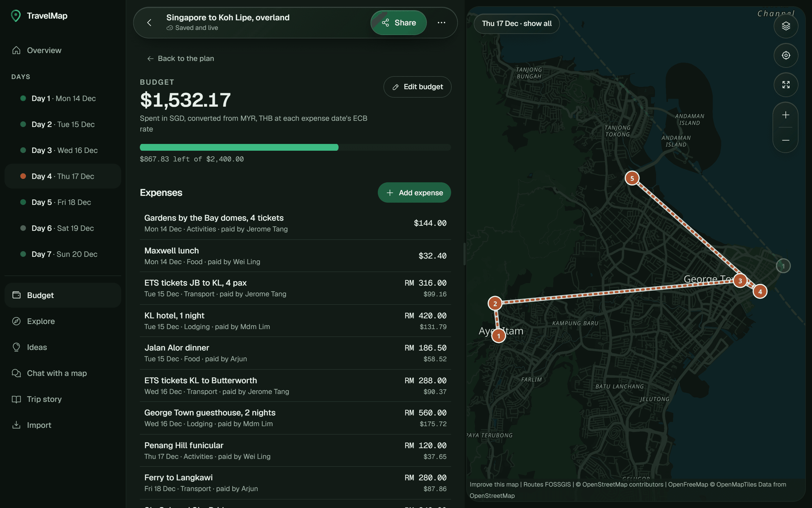Open the Explore section
The image size is (812, 508).
[x=63, y=321]
